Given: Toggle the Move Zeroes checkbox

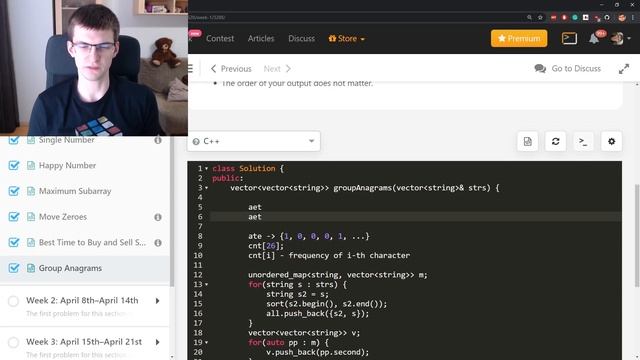Looking at the screenshot, I should tap(13, 217).
